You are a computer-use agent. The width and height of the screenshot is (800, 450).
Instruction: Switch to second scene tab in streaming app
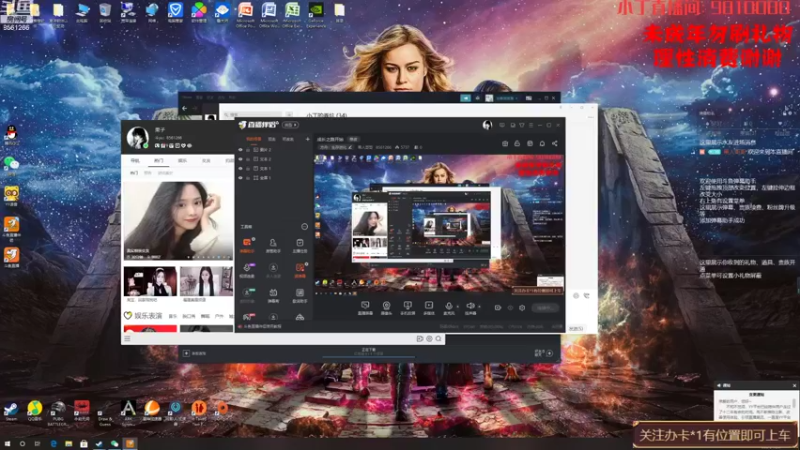[x=272, y=139]
